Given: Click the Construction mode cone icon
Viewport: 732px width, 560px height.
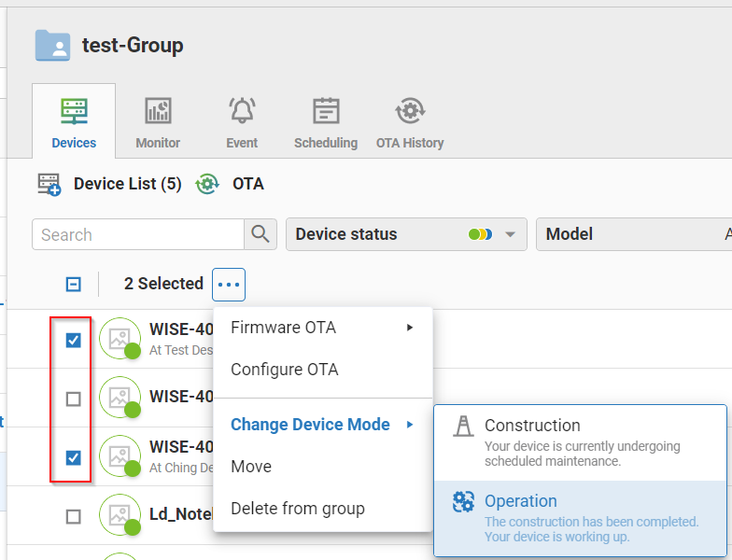Looking at the screenshot, I should pos(462,427).
